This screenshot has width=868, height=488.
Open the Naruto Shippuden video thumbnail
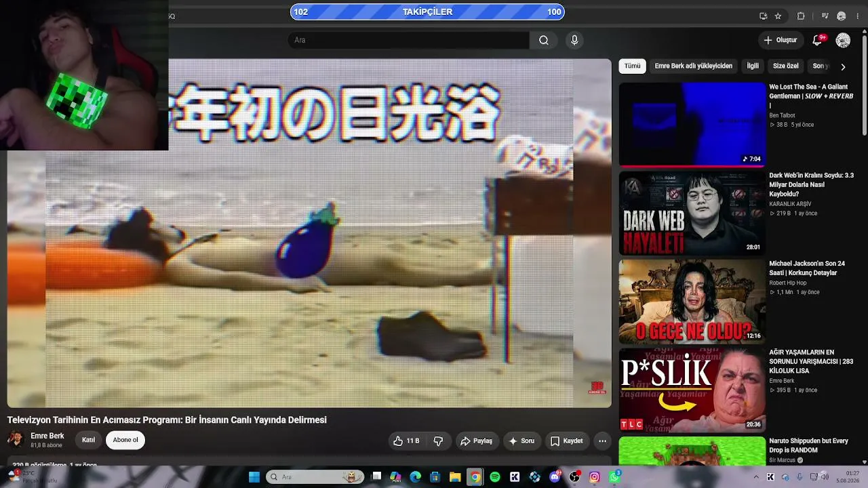point(692,451)
